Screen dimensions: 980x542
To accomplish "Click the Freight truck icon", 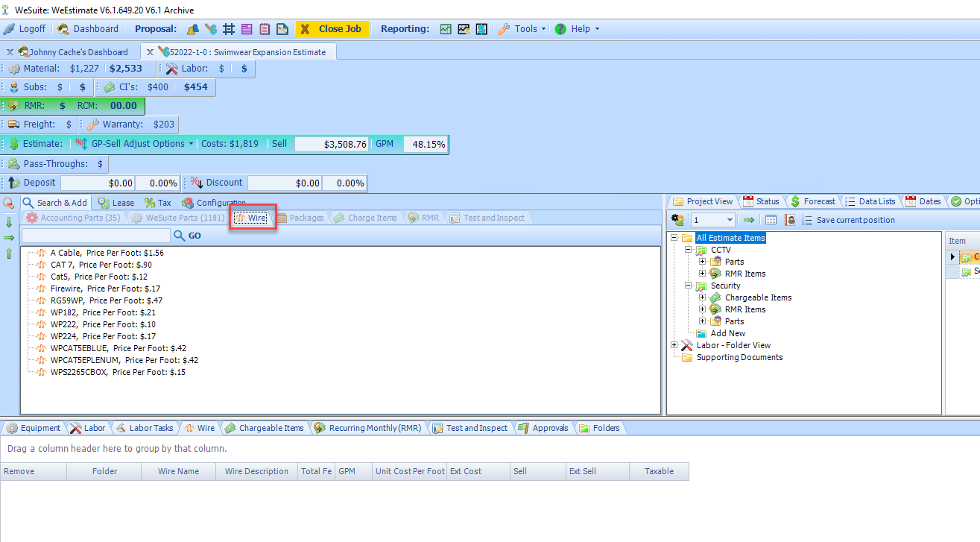I will 14,125.
